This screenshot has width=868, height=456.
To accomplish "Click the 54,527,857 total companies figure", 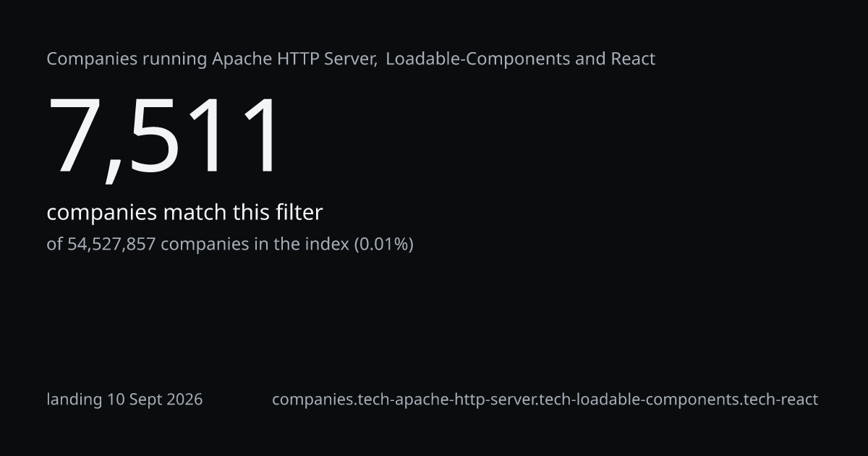I will coord(111,244).
